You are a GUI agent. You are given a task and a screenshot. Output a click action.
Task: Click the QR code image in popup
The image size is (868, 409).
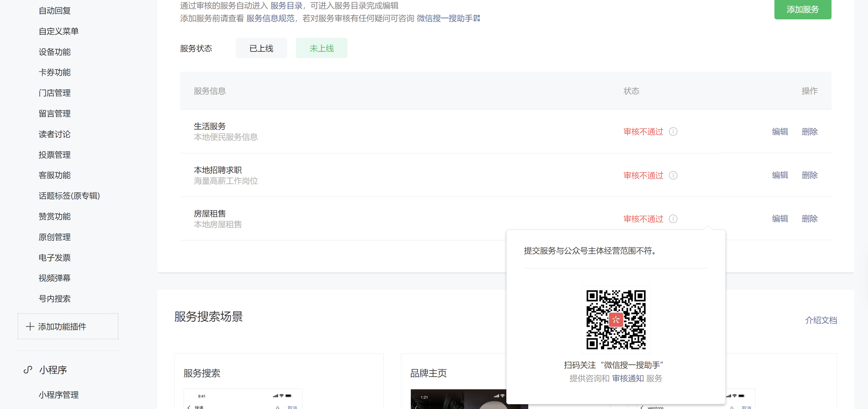[x=615, y=319]
